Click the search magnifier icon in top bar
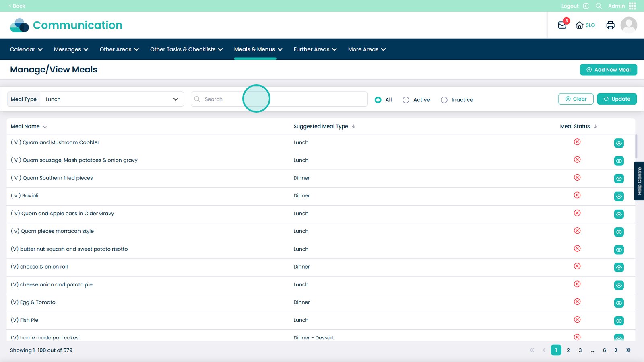Viewport: 644px width, 362px height. 599,6
